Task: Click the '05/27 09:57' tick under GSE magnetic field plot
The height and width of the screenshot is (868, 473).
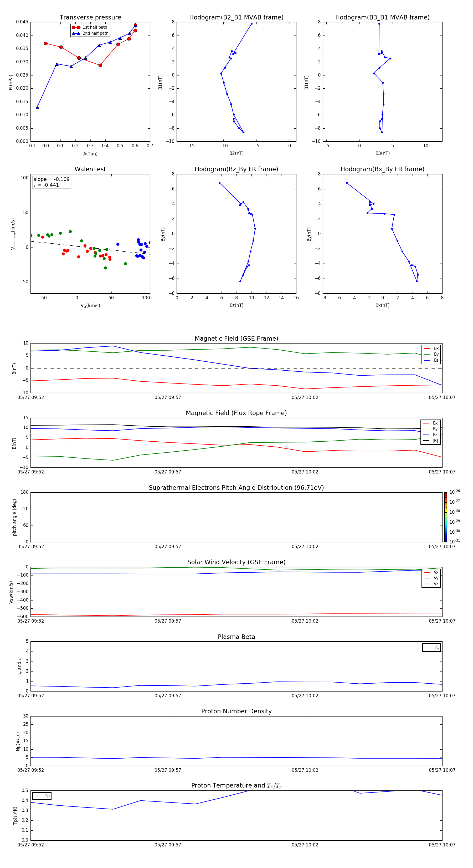Action: click(168, 398)
